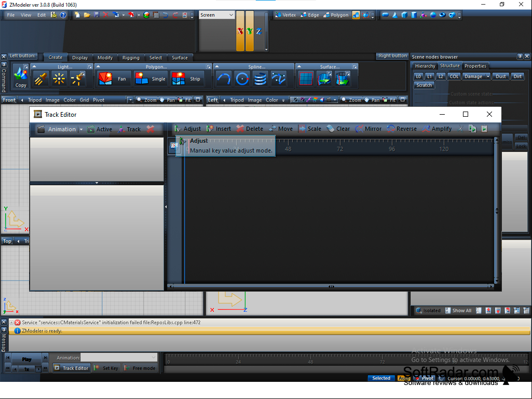Click the save floppy disk icon
The height and width of the screenshot is (399, 532).
(97, 15)
